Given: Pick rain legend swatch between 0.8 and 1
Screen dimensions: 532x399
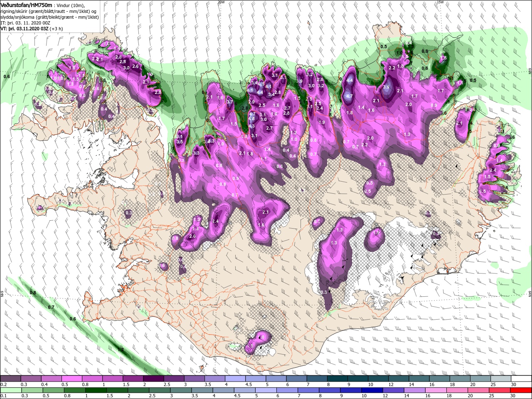Looking at the screenshot, I should point(74,390).
